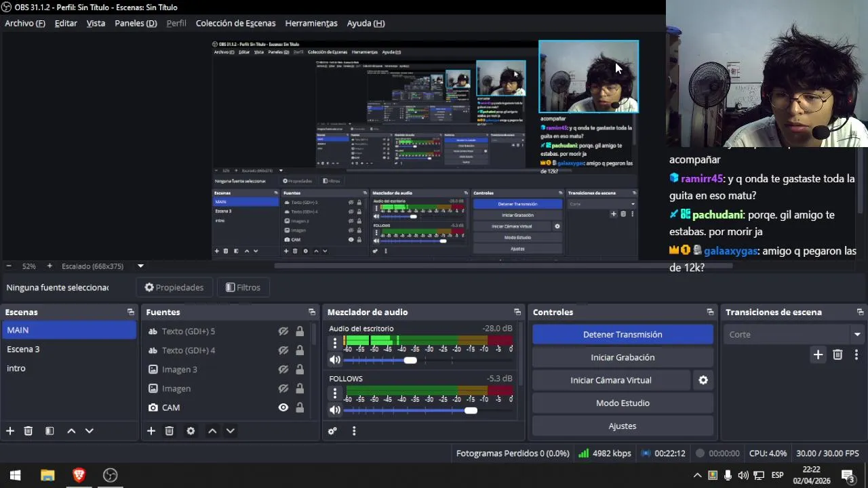Click Iniciar Cámara Virtual button
The width and height of the screenshot is (868, 488).
[x=611, y=380]
